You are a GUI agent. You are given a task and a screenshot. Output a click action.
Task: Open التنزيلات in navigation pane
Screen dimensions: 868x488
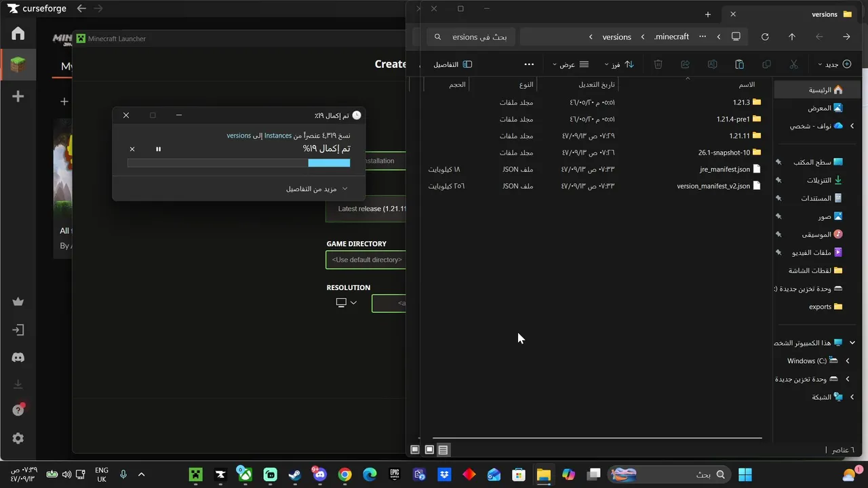(824, 180)
